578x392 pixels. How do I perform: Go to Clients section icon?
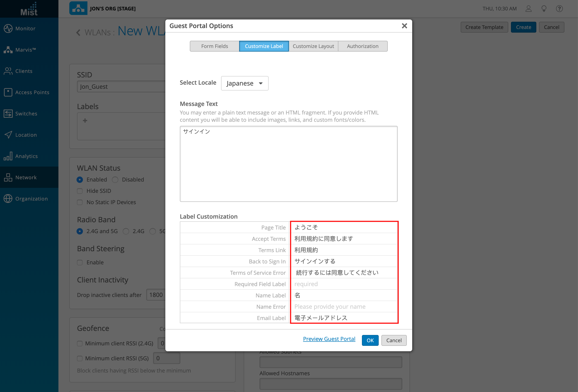[8, 71]
